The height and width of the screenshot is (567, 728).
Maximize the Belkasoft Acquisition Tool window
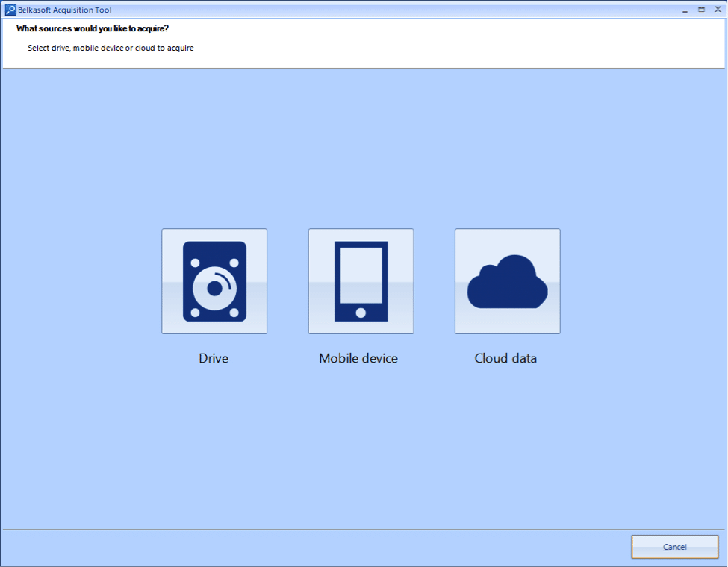(x=702, y=10)
